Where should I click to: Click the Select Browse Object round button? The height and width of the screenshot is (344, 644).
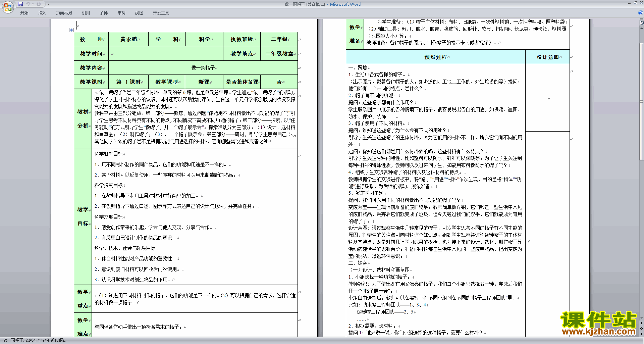642,328
